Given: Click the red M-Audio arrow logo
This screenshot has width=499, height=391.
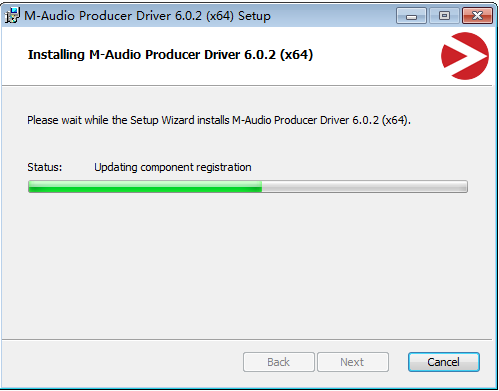Looking at the screenshot, I should (465, 56).
